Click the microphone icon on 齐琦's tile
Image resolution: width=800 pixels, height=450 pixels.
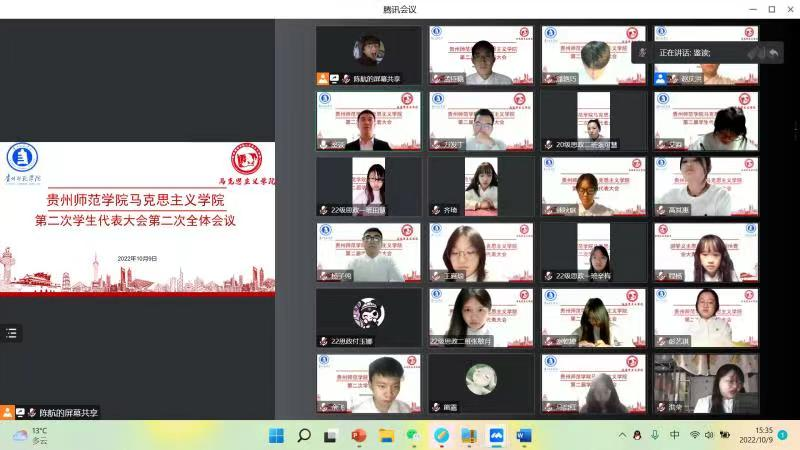(436, 210)
